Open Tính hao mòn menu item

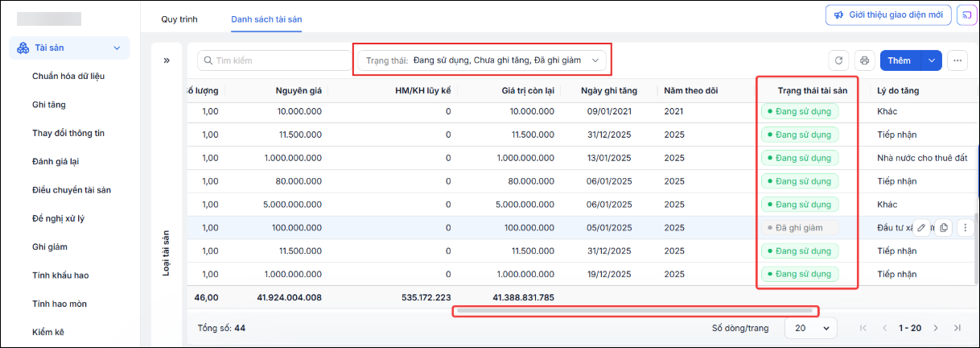pyautogui.click(x=60, y=304)
